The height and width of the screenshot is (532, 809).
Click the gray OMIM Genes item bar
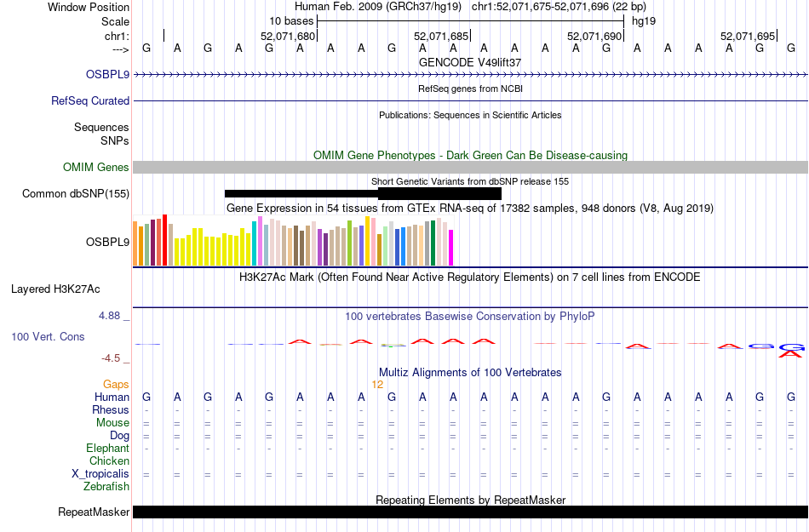(470, 167)
